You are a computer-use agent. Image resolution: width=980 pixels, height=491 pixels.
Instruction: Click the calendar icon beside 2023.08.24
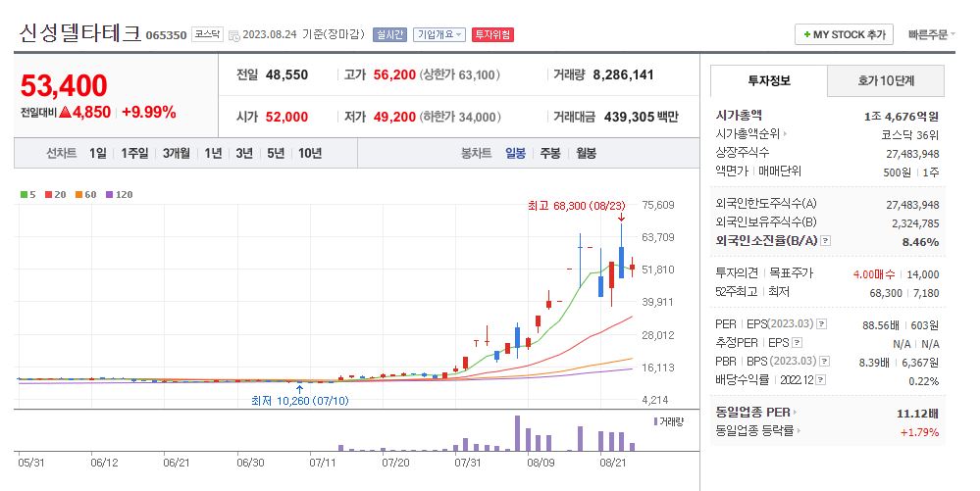click(234, 35)
